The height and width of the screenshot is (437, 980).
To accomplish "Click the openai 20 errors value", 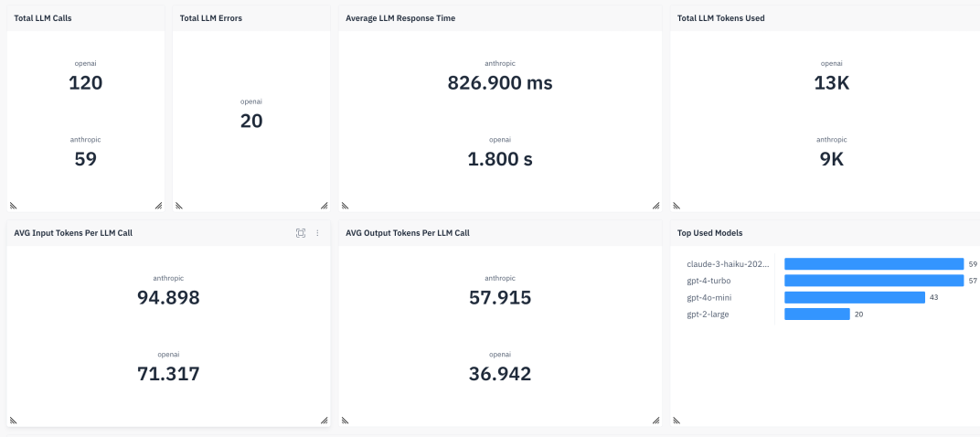I will tap(251, 122).
